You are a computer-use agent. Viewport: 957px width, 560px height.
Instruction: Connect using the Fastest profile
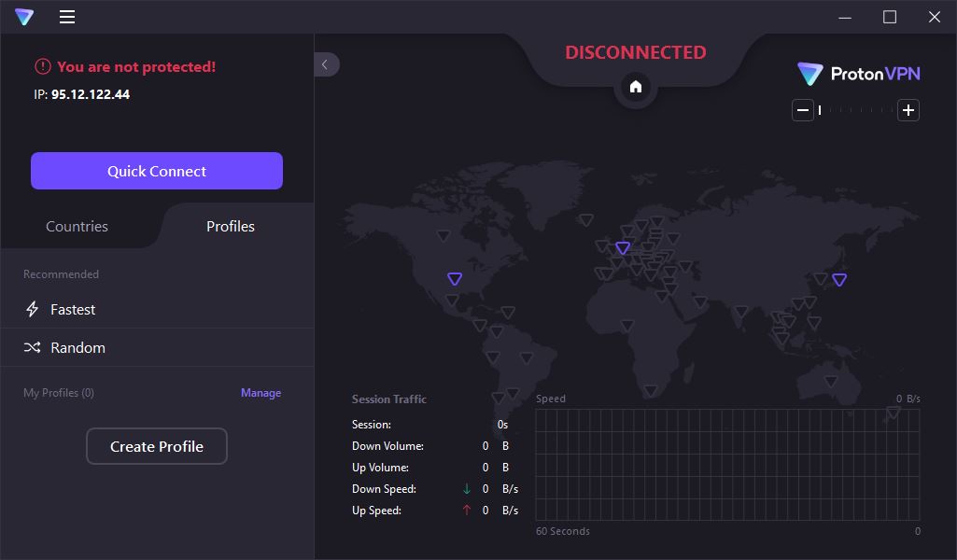pyautogui.click(x=158, y=309)
